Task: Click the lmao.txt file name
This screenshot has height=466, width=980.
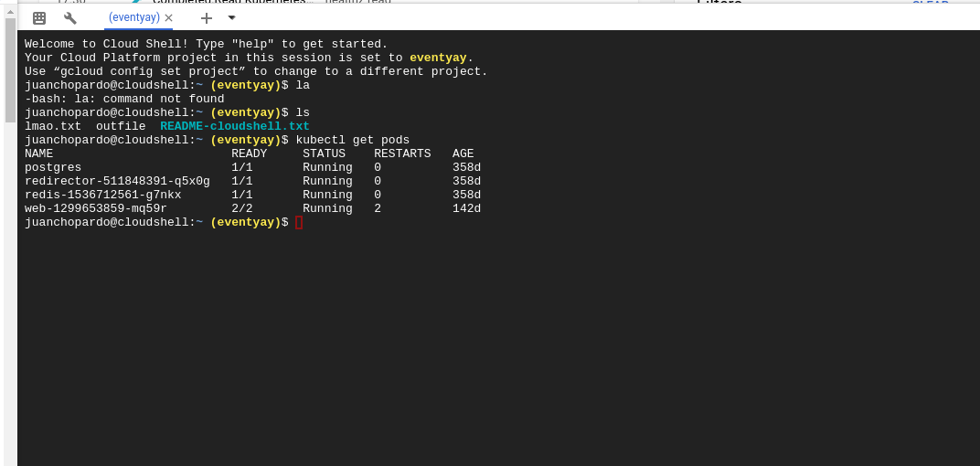Action: 53,126
